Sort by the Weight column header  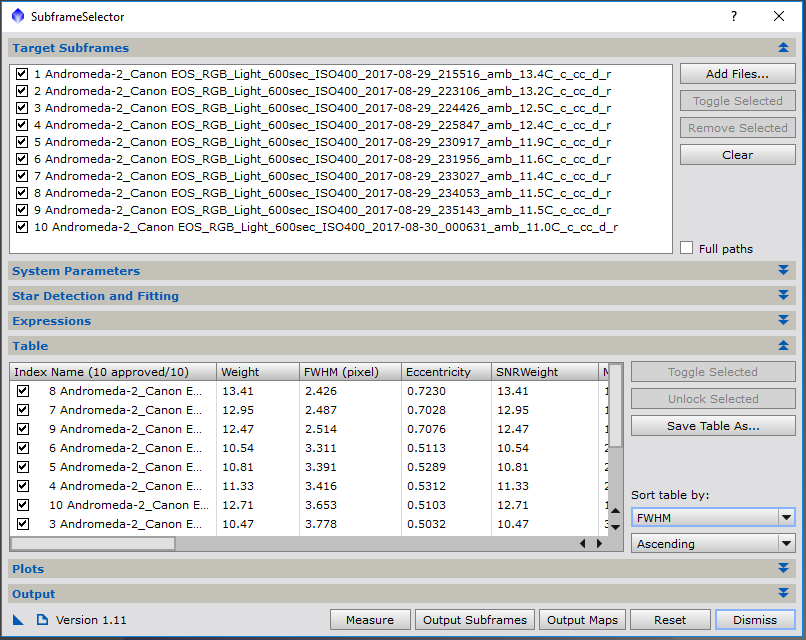click(x=258, y=372)
